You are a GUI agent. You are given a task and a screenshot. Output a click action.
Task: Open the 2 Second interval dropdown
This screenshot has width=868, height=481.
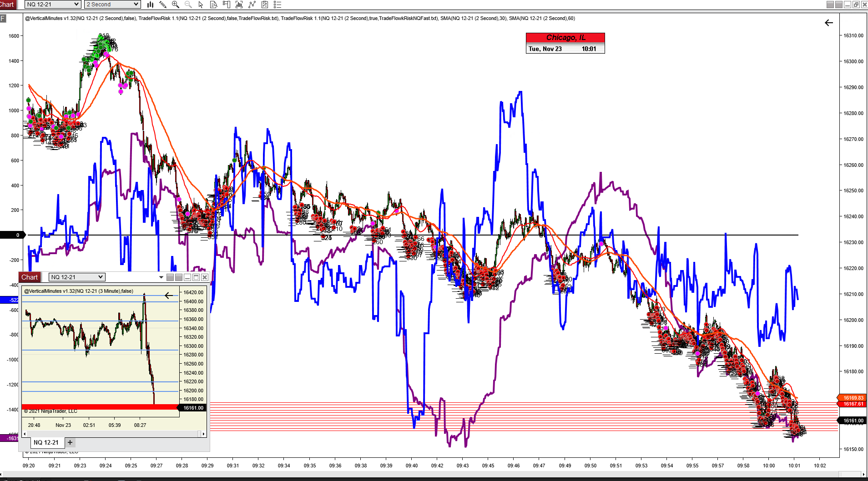(112, 5)
